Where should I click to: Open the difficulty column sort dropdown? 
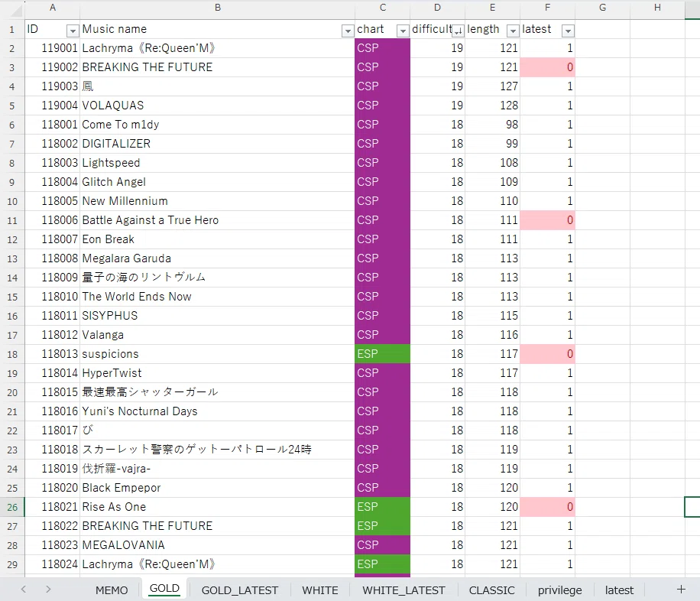click(458, 31)
